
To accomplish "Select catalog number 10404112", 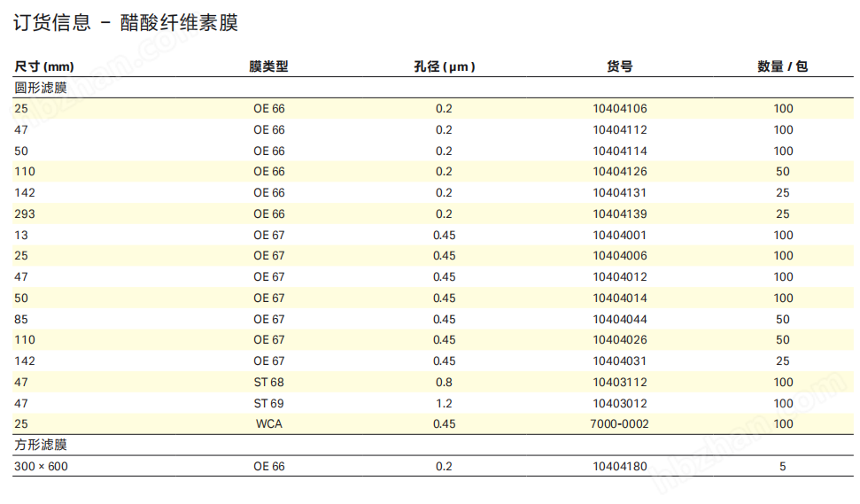I will 619,130.
